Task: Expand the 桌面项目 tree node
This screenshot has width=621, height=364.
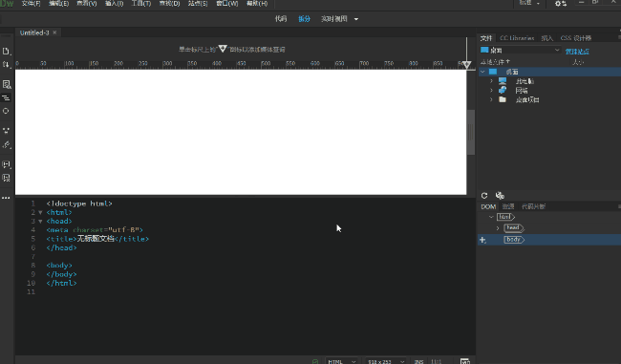Action: pos(491,99)
